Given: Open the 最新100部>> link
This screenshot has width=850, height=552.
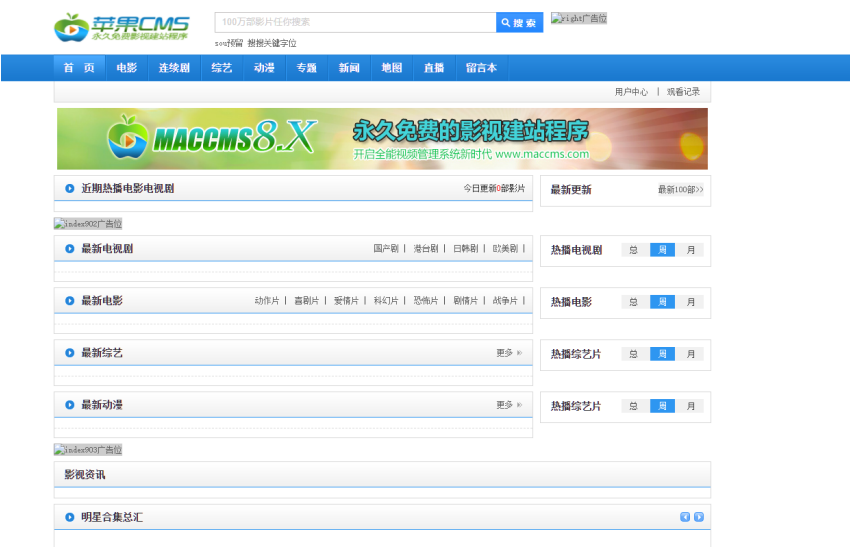Looking at the screenshot, I should click(x=680, y=189).
